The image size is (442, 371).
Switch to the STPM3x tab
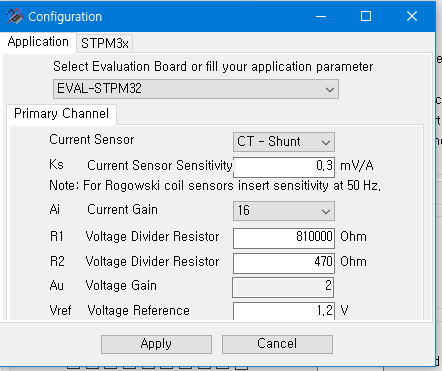coord(105,43)
